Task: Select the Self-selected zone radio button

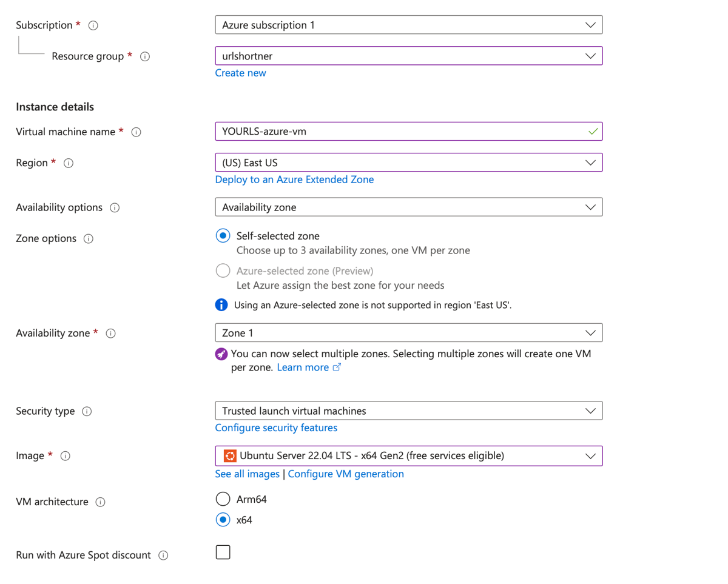Action: pyautogui.click(x=223, y=236)
